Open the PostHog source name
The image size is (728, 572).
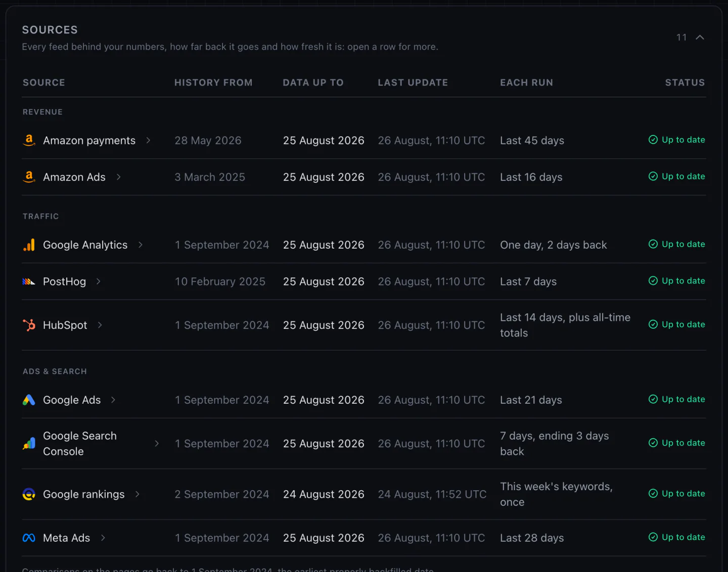click(64, 281)
